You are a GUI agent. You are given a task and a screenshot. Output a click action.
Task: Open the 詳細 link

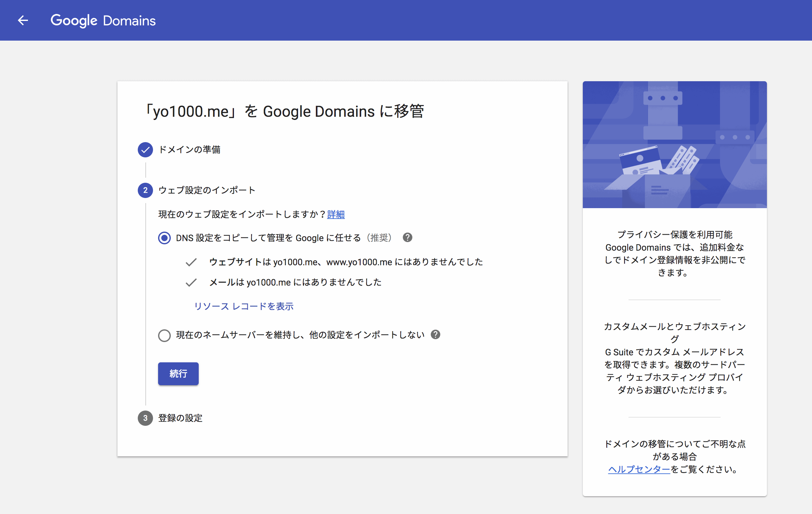click(x=336, y=214)
